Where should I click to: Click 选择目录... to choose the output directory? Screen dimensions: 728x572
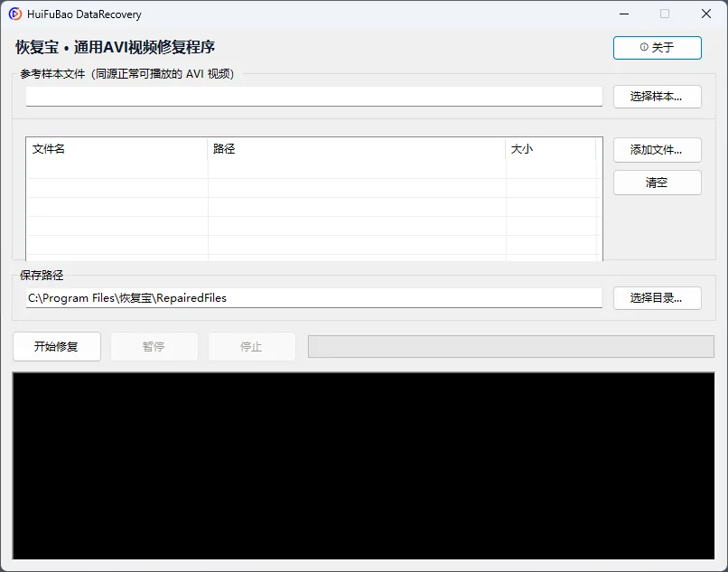(x=657, y=298)
